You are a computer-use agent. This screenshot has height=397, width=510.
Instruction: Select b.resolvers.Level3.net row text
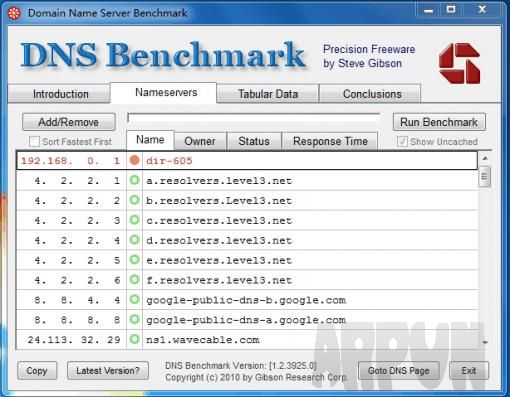pyautogui.click(x=219, y=201)
